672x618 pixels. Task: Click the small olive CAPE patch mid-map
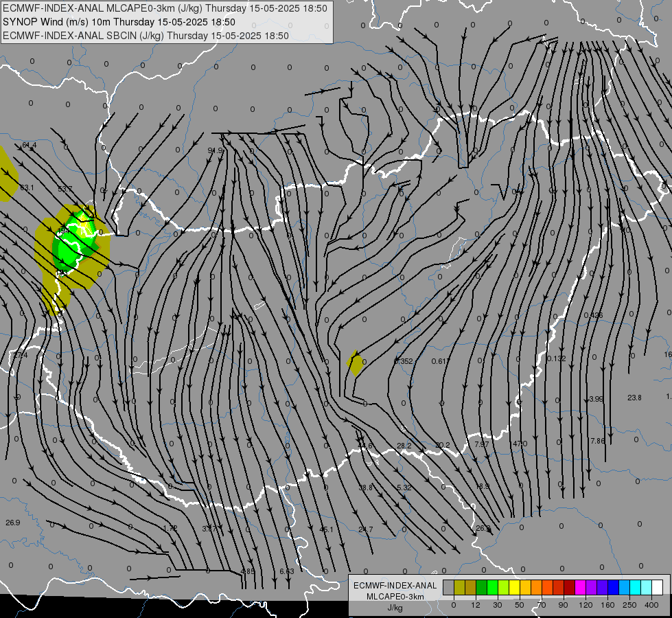(x=355, y=363)
